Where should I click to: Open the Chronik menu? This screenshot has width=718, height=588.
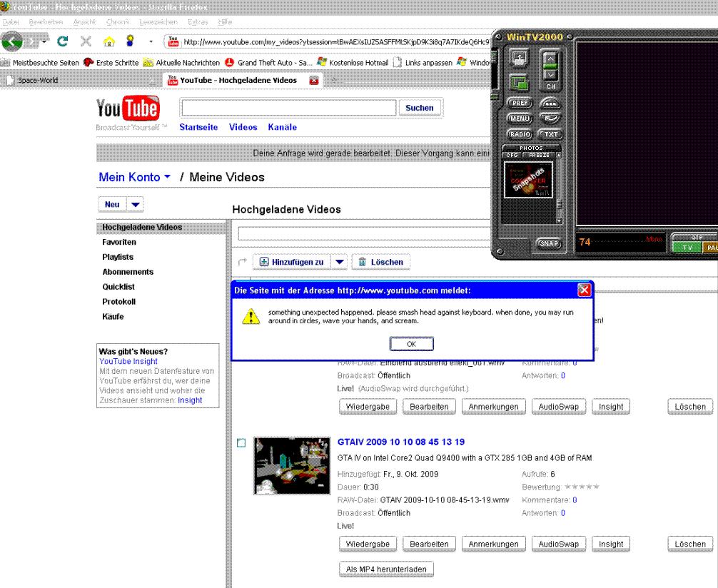[118, 22]
